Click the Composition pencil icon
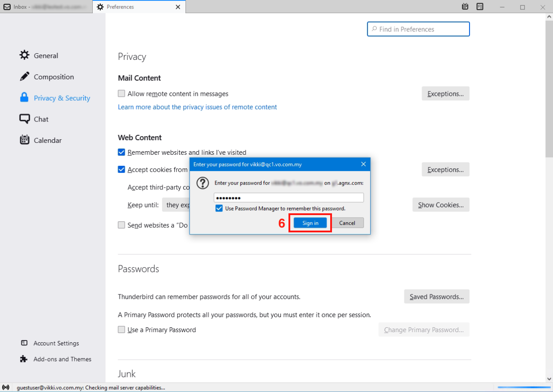Screen dimensions: 553x392 point(24,77)
